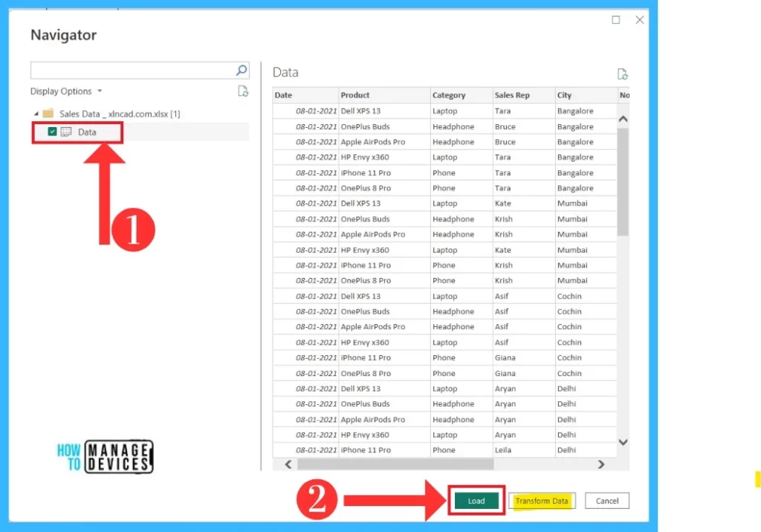Click the first OnePlus Buds cell for Bruce

[x=384, y=127]
